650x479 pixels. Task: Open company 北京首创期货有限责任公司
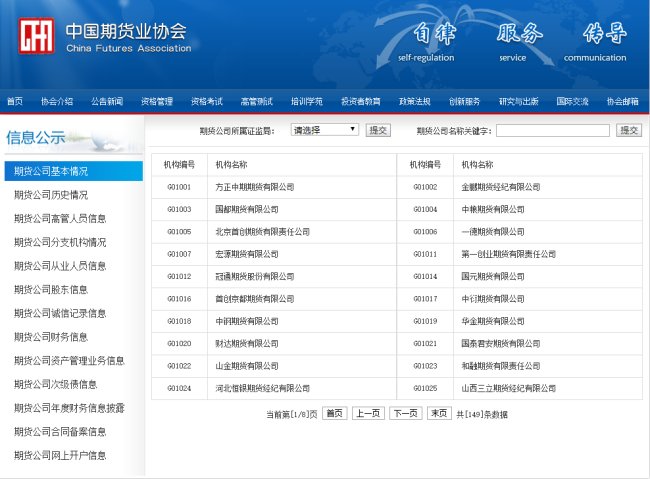click(262, 232)
